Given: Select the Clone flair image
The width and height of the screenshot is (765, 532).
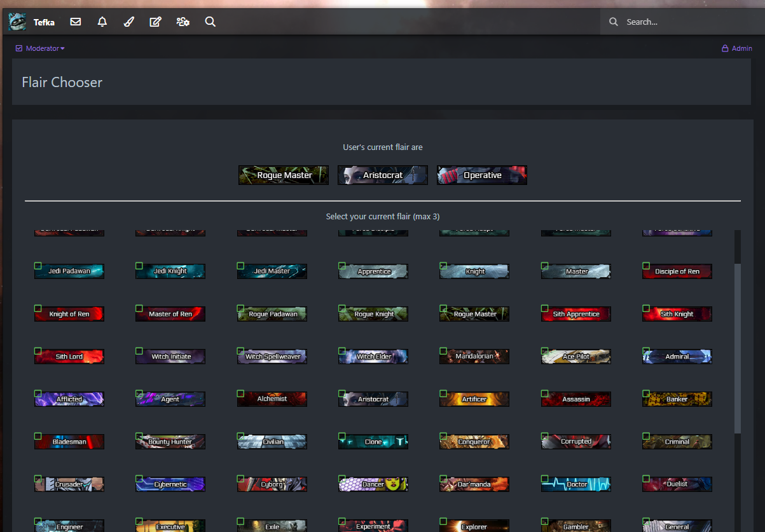Looking at the screenshot, I should click(x=373, y=442).
